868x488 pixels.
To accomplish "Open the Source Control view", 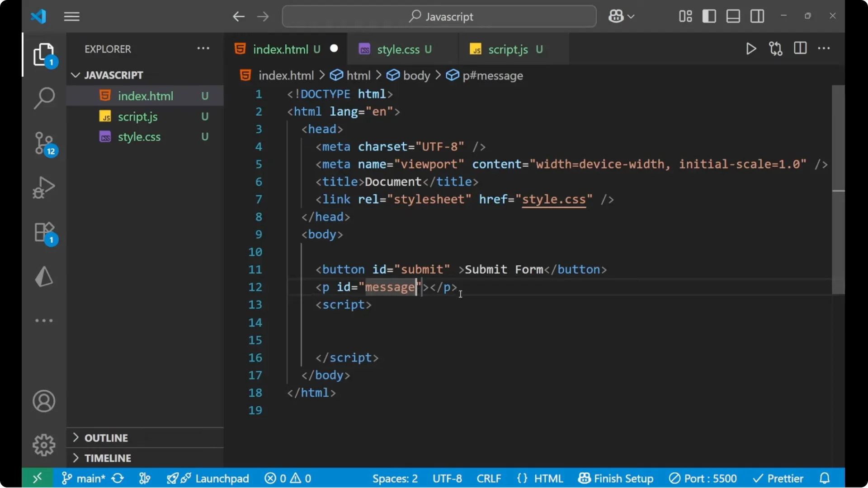I will [44, 143].
